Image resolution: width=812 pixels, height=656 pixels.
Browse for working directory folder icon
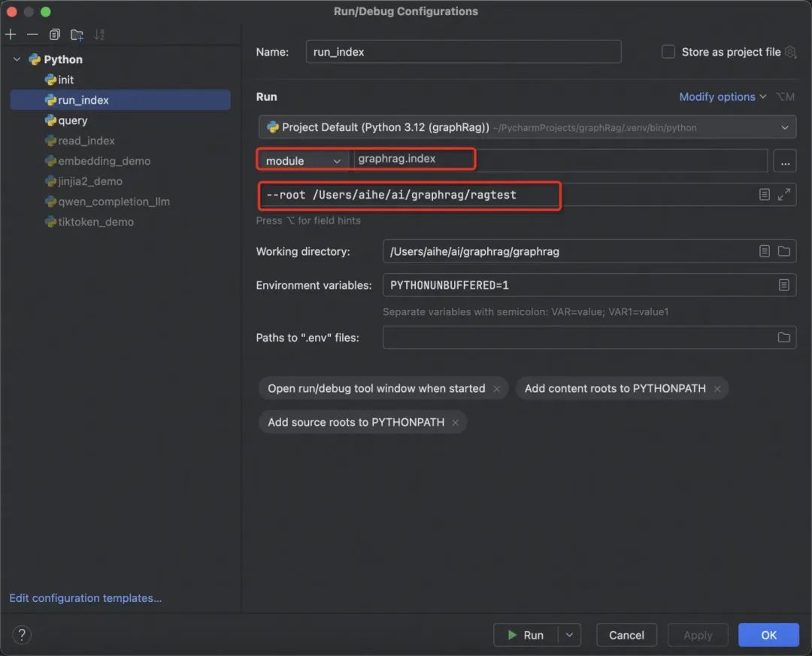tap(784, 251)
